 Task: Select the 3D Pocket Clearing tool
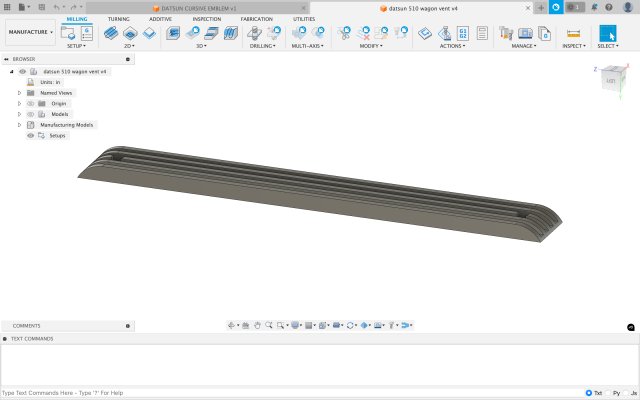click(193, 33)
